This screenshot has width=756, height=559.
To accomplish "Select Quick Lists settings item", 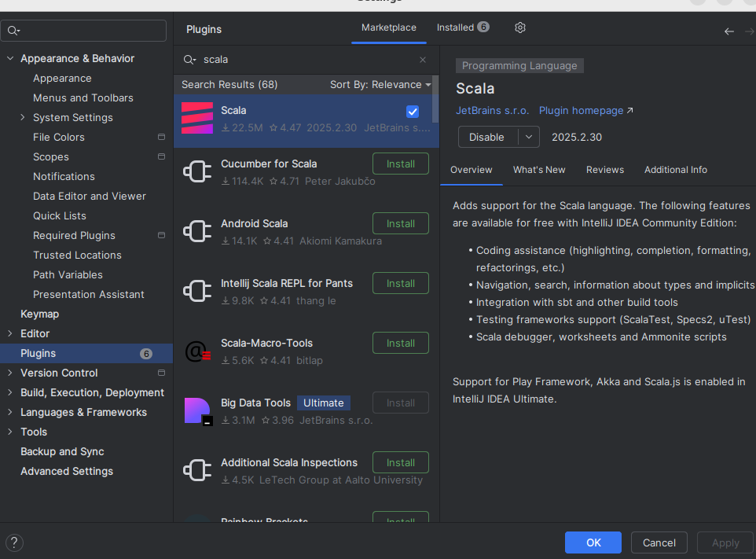I will [59, 215].
